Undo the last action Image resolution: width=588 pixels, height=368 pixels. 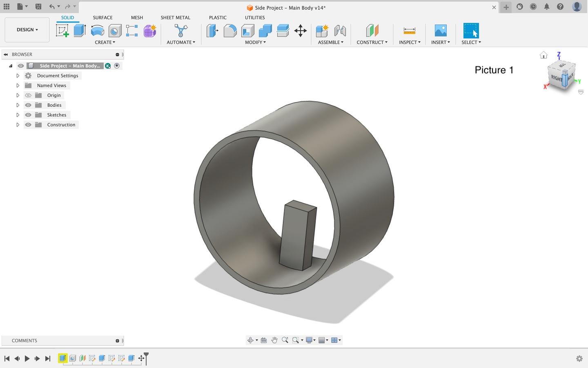(x=52, y=7)
